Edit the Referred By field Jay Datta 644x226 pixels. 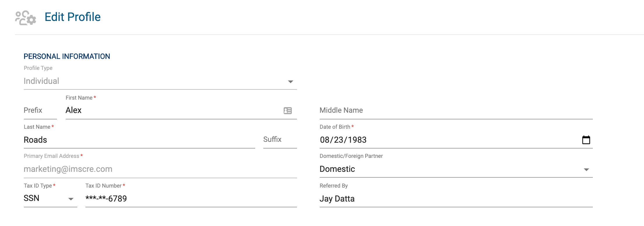coord(456,199)
